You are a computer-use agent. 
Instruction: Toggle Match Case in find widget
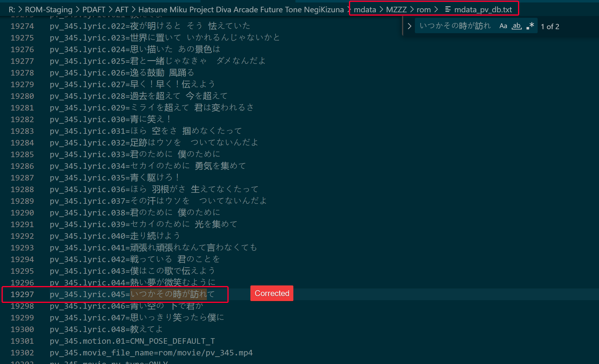(x=503, y=26)
